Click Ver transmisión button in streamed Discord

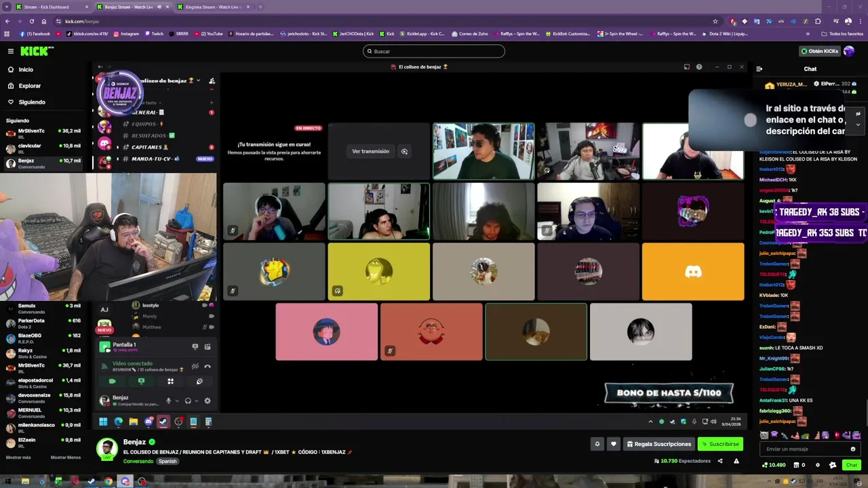coord(370,151)
